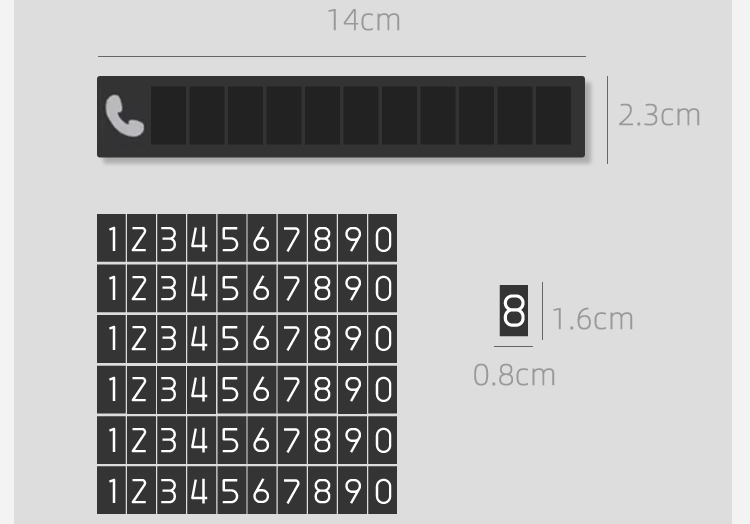Pick number 2 tile in the third row
This screenshot has width=750, height=524.
click(x=142, y=339)
